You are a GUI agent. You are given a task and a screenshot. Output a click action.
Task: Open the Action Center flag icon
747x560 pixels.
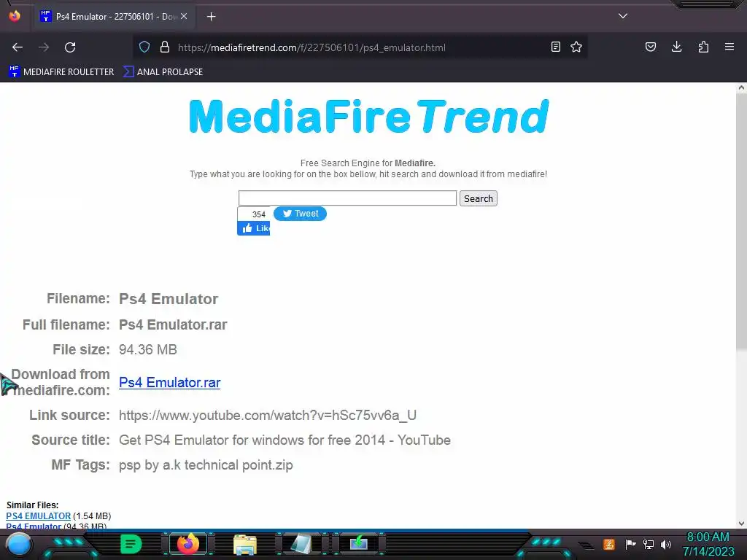(x=631, y=544)
